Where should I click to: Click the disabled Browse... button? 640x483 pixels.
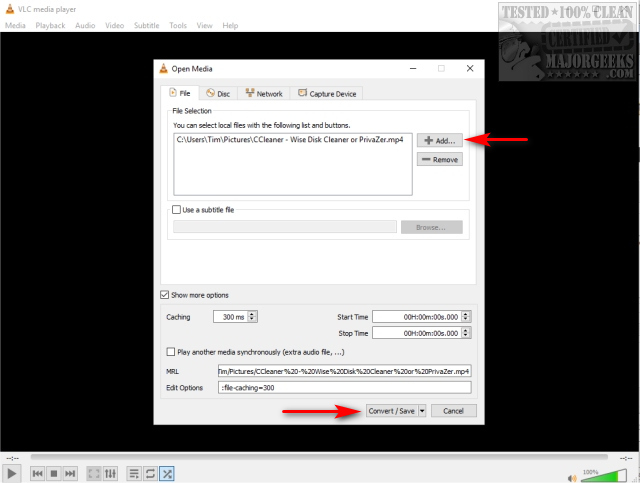431,227
